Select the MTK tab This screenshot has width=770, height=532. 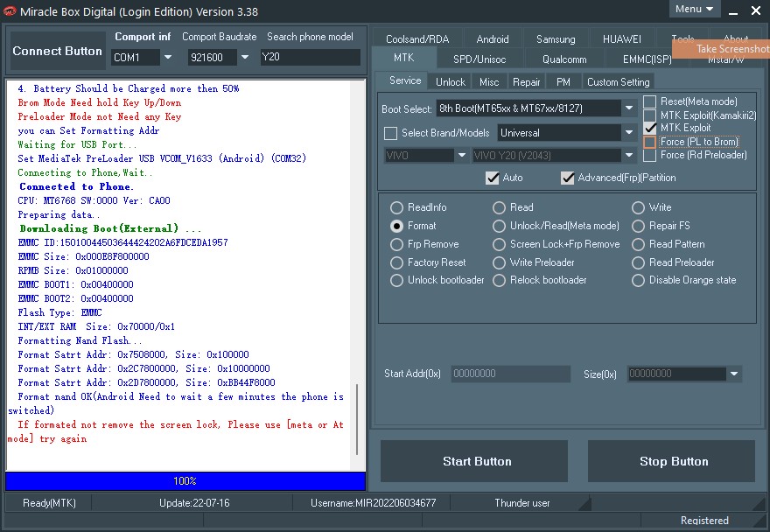click(x=403, y=58)
